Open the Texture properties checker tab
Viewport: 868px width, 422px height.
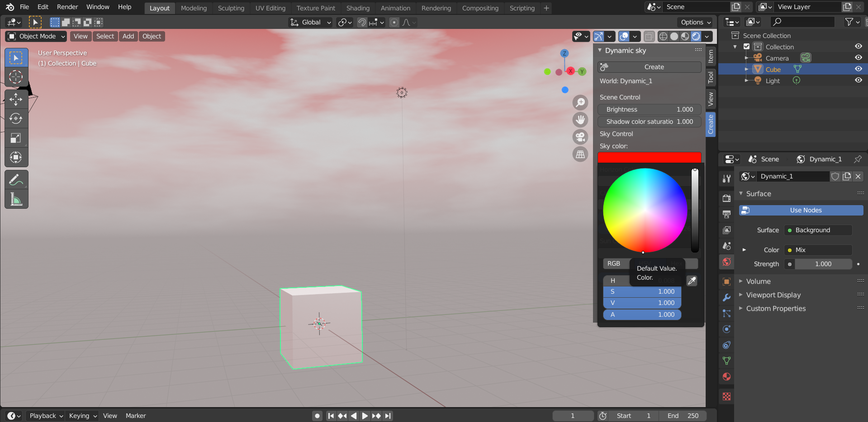(x=727, y=397)
